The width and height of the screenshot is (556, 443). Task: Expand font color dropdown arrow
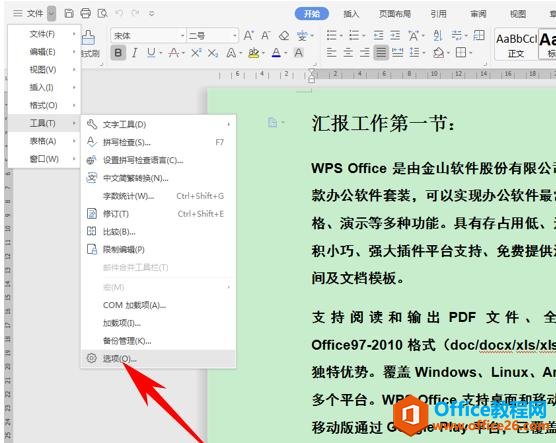coord(286,53)
